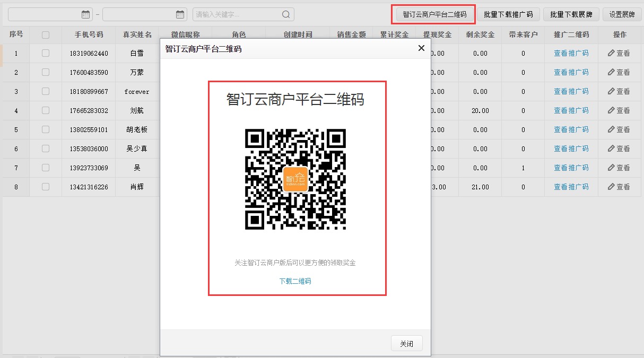Click the pencil 查看 action for 肖辉
This screenshot has width=644, height=358.
tap(619, 187)
